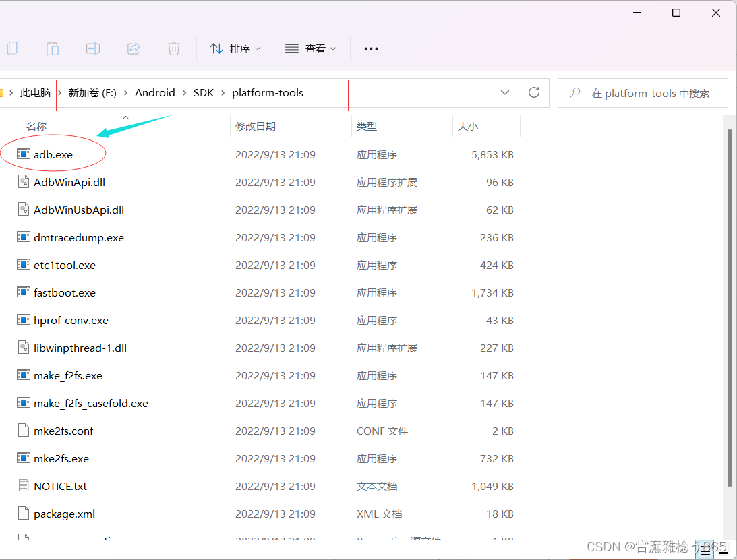Select the fastboot.exe file icon
This screenshot has height=560, width=737.
(x=24, y=292)
